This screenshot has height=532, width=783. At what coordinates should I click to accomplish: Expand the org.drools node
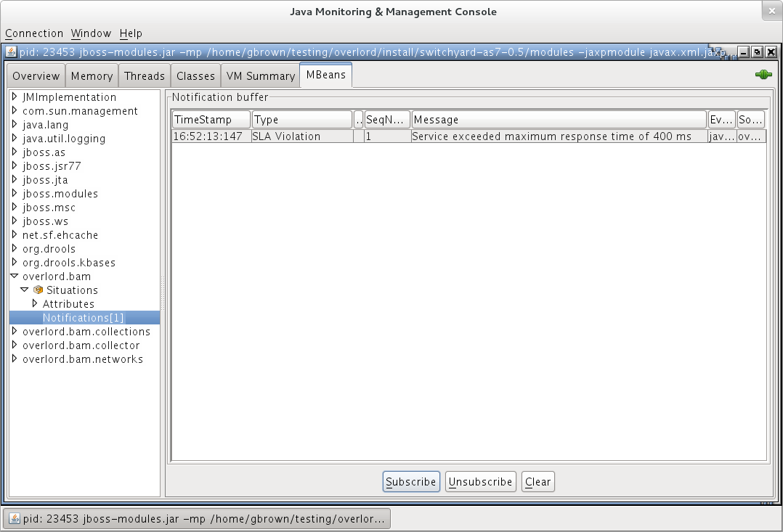[15, 248]
